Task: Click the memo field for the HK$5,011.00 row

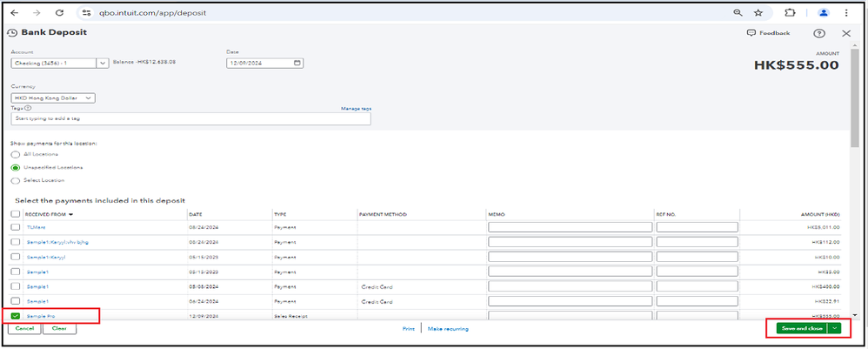Action: (x=571, y=227)
